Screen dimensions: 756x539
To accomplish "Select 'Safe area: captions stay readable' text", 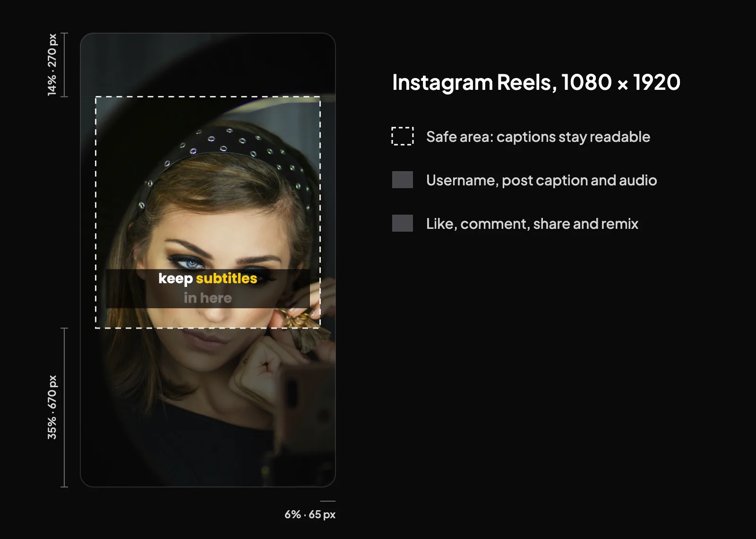I will coord(538,137).
